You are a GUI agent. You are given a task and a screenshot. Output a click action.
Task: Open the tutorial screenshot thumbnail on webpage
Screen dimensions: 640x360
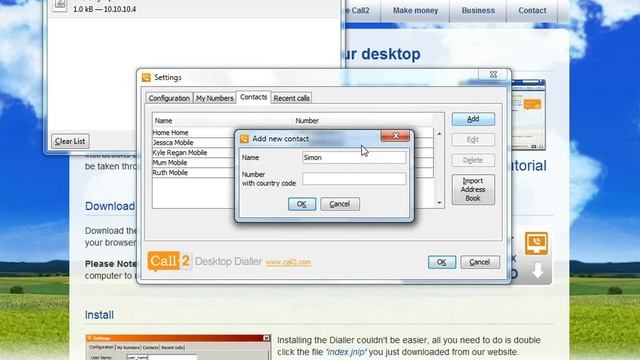pyautogui.click(x=528, y=114)
